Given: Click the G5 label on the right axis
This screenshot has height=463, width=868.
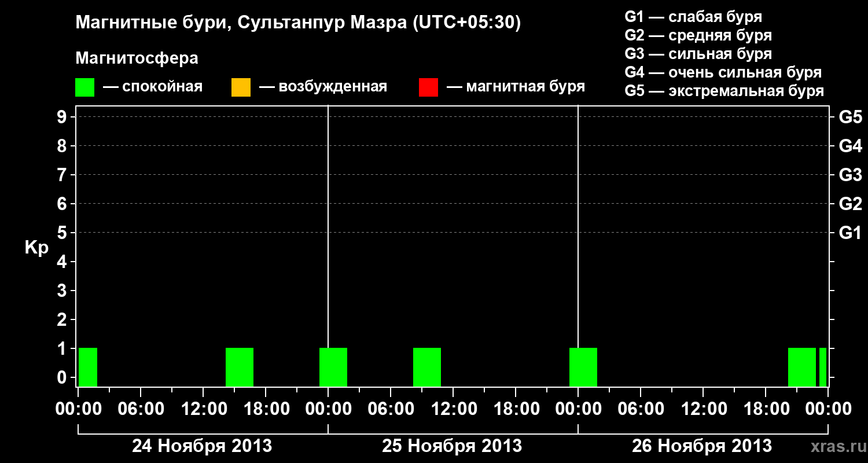Looking at the screenshot, I should tap(851, 117).
